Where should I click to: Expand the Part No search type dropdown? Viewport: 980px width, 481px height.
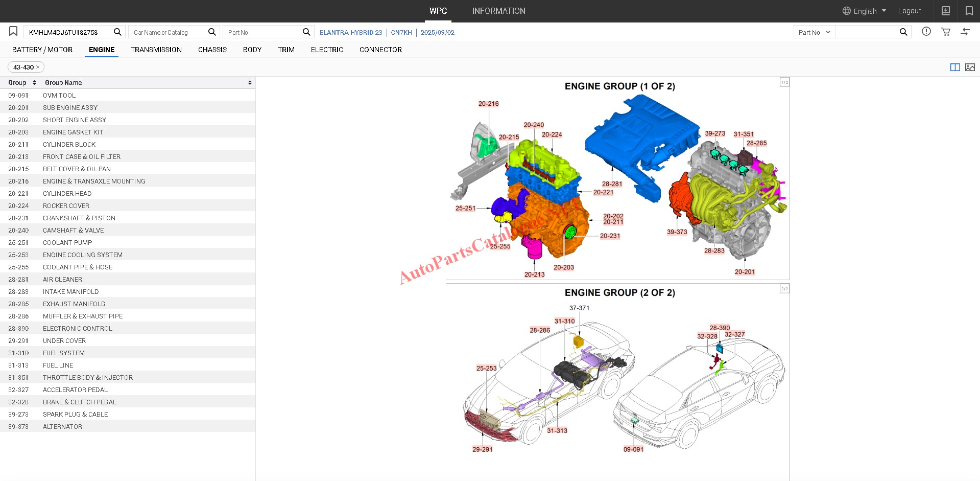pyautogui.click(x=814, y=32)
